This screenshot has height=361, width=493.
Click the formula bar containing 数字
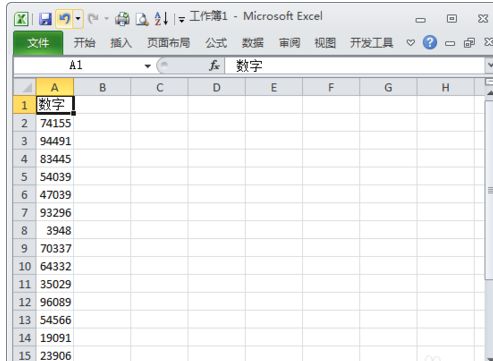coord(355,66)
